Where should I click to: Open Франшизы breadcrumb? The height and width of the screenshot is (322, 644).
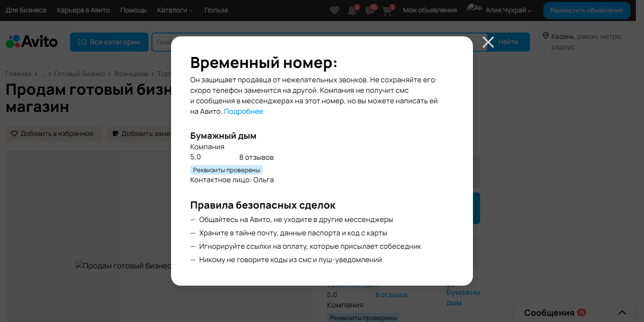coord(131,74)
